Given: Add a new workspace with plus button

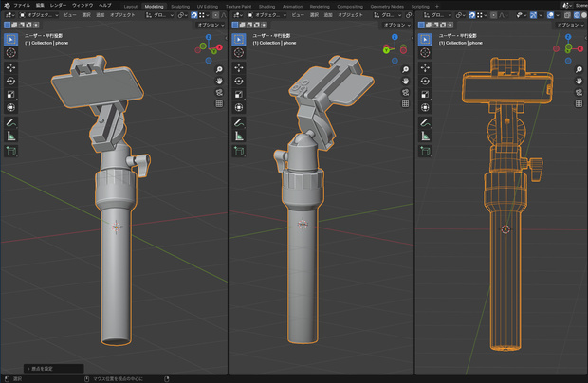Looking at the screenshot, I should 437,7.
